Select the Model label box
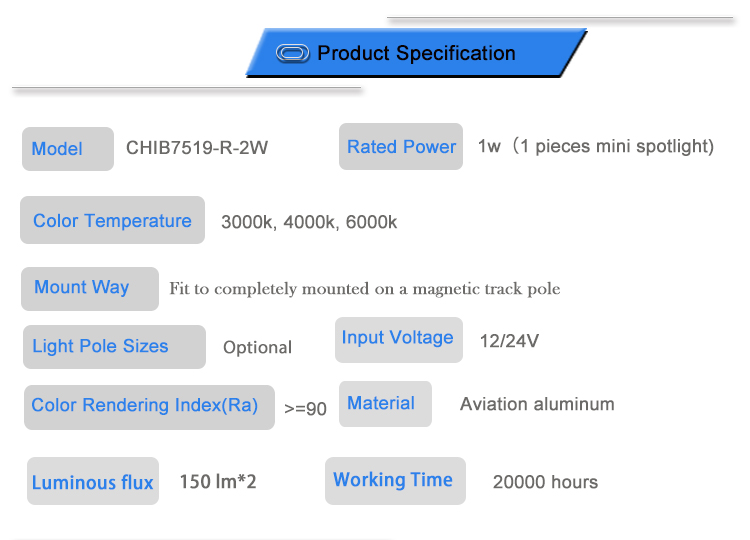 pyautogui.click(x=67, y=149)
